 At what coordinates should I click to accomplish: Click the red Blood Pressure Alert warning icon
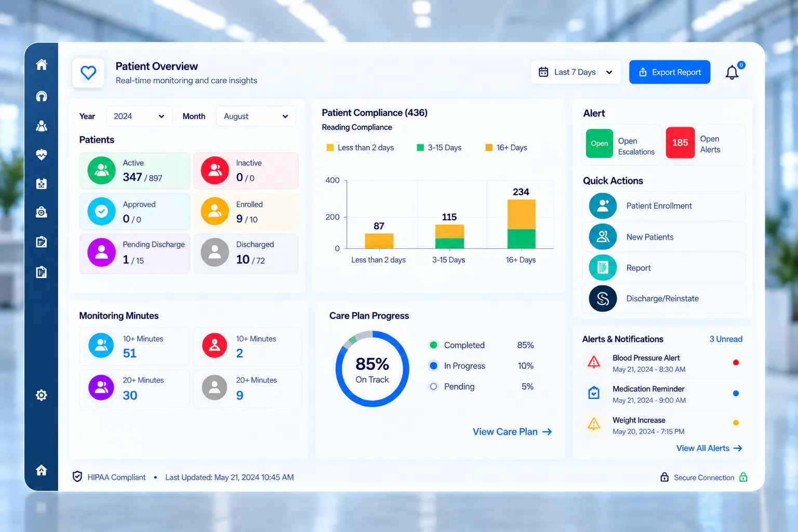click(x=594, y=362)
